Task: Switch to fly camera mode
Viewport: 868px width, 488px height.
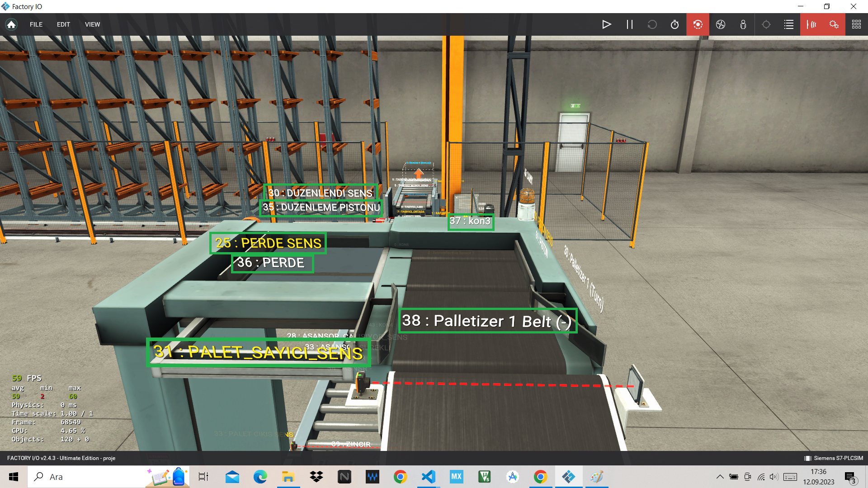Action: [x=721, y=24]
